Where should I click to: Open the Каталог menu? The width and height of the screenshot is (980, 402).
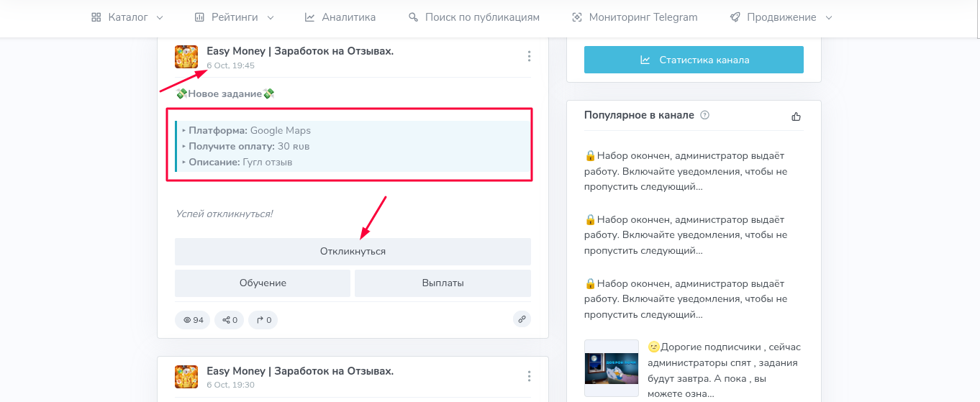(127, 17)
